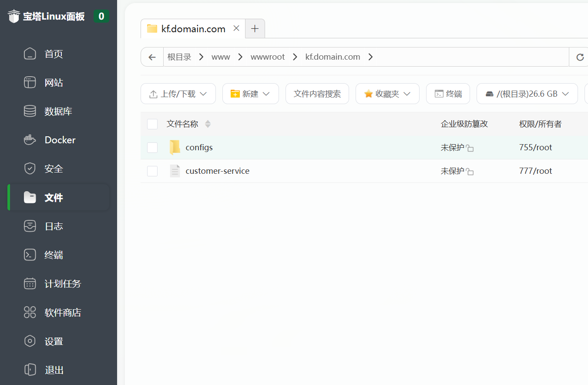Click wwwroot in the breadcrumb path
This screenshot has width=588, height=385.
click(268, 57)
